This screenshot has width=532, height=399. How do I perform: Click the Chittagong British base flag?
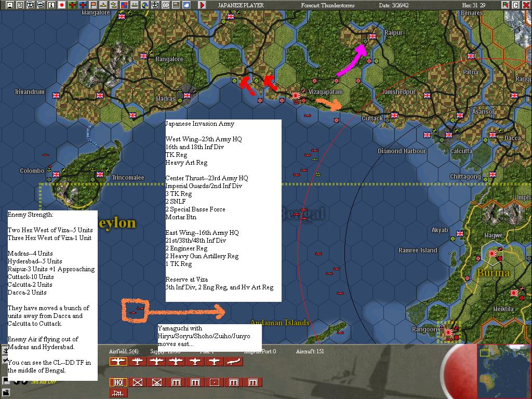tap(493, 175)
